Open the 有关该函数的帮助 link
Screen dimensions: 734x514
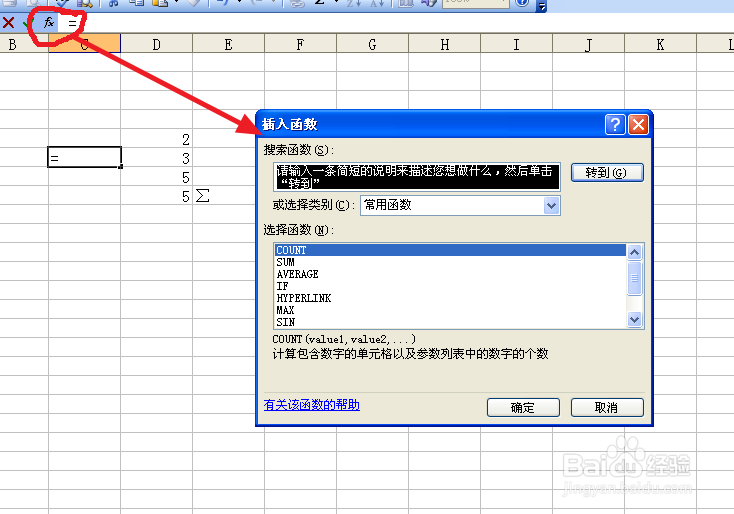pyautogui.click(x=312, y=405)
